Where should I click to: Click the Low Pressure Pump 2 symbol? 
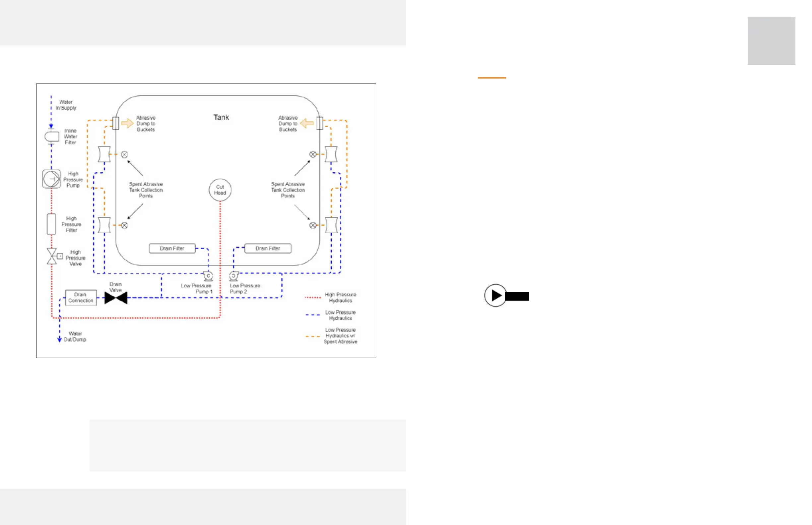(x=234, y=276)
